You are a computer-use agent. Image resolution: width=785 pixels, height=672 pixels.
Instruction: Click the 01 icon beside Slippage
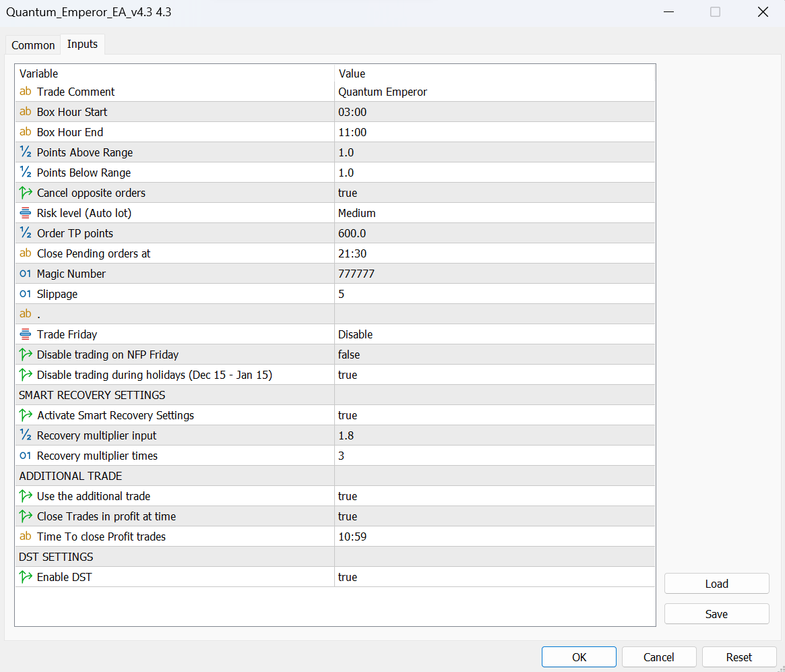(x=25, y=294)
